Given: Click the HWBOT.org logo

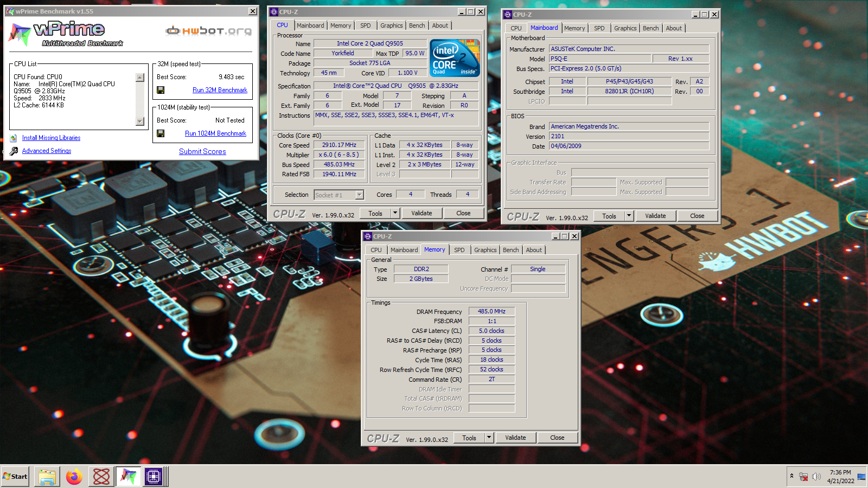Looking at the screenshot, I should [x=209, y=31].
